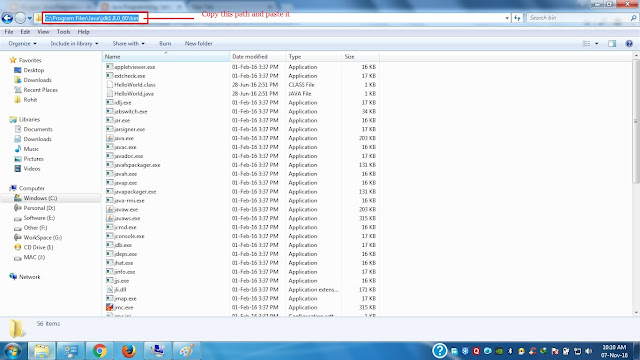
Task: Select the Rohit folder in Favorites
Action: (30, 100)
